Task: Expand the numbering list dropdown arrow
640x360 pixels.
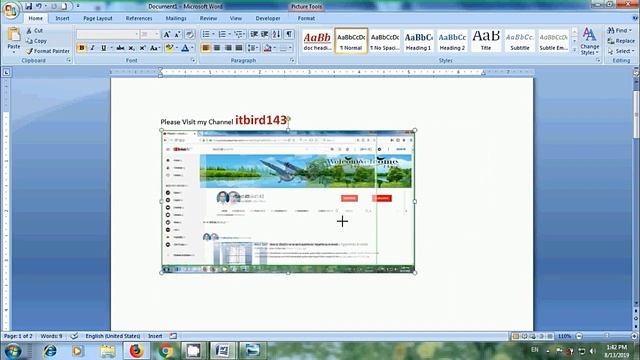Action: [x=229, y=34]
